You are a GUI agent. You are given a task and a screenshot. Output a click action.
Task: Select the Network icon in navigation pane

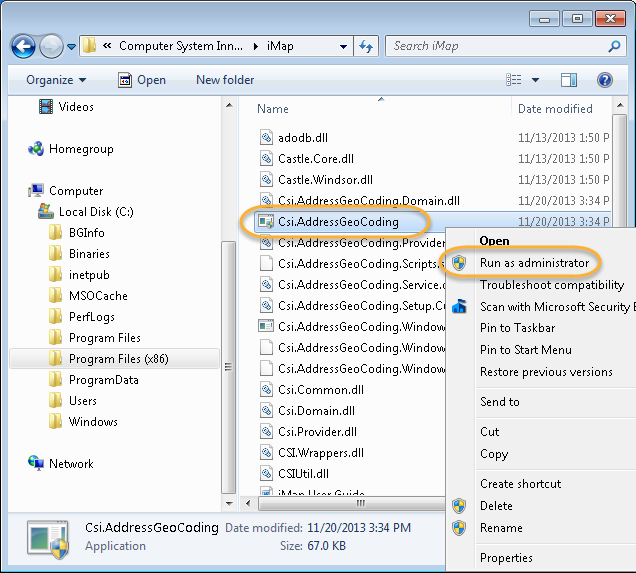36,464
